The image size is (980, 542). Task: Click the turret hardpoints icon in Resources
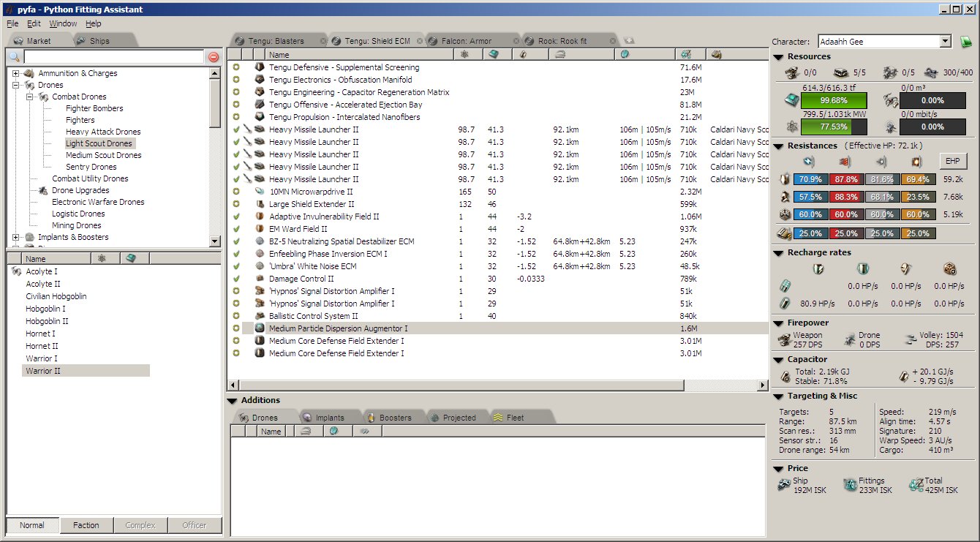791,72
